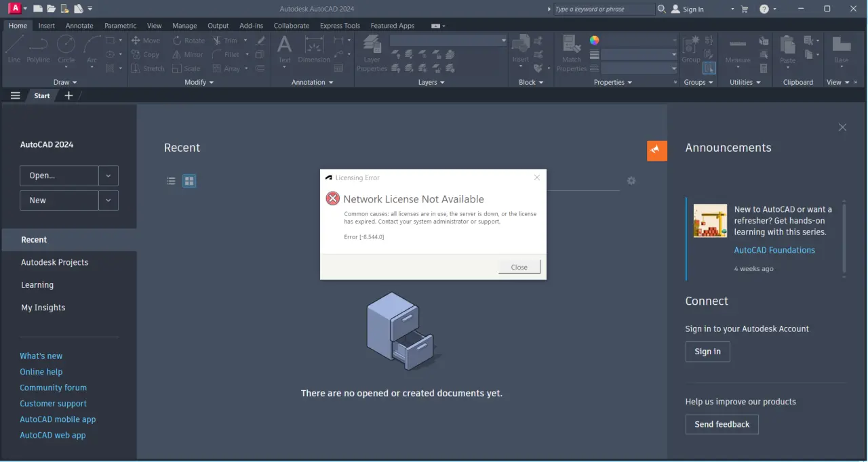Open the dropdown arrow beside Open button

tap(108, 175)
